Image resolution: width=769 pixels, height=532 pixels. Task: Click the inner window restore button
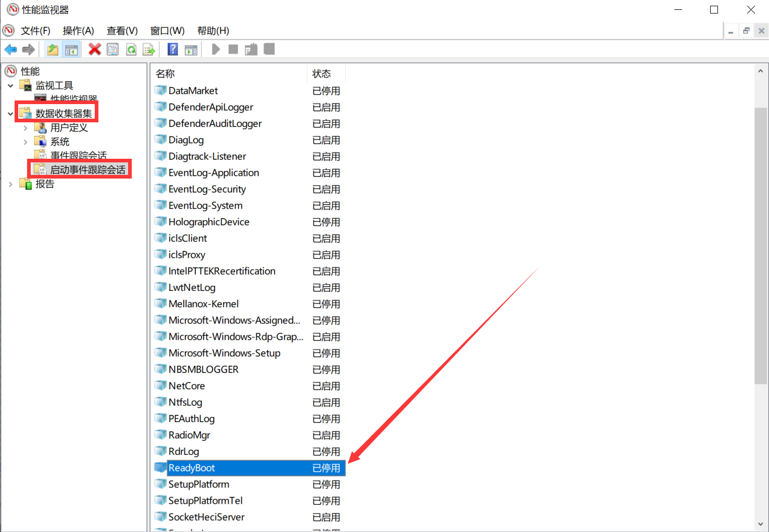pos(746,31)
